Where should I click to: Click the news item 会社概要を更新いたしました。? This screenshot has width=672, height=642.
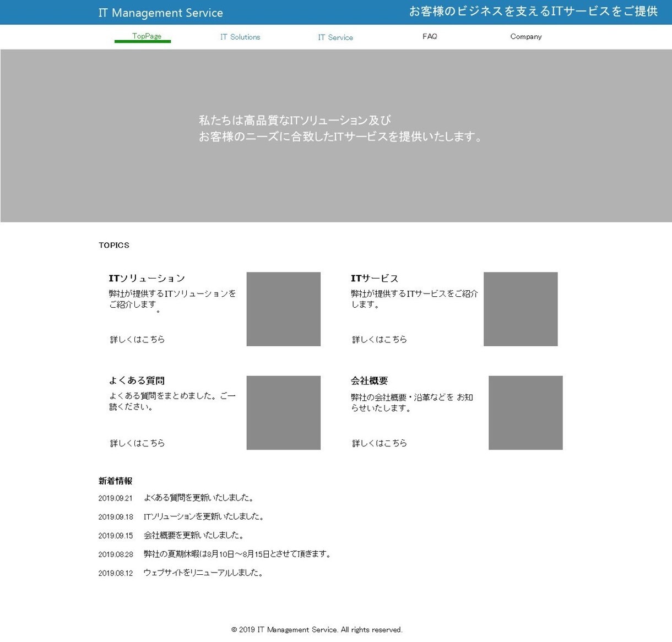pyautogui.click(x=194, y=535)
